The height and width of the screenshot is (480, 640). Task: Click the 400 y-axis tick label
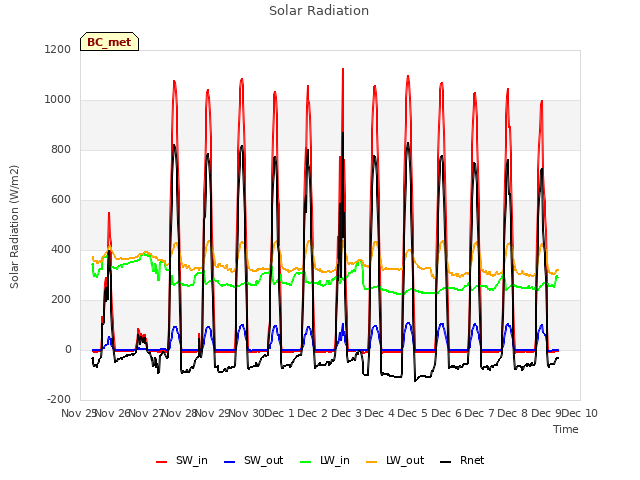[x=61, y=249]
